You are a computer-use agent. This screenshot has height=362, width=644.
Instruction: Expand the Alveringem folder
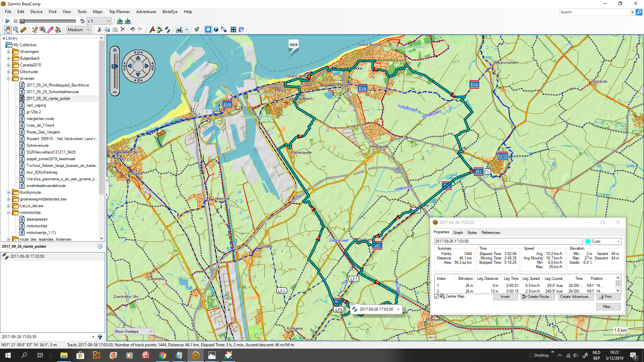8,52
